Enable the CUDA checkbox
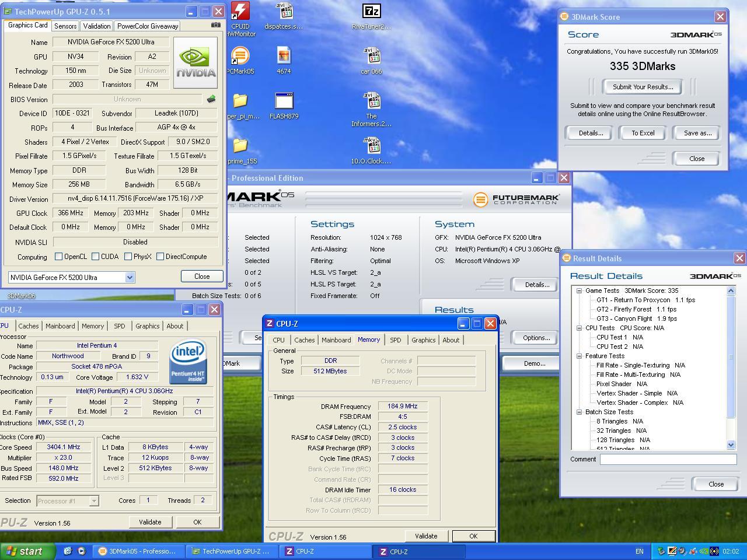The image size is (747, 560). [x=95, y=257]
